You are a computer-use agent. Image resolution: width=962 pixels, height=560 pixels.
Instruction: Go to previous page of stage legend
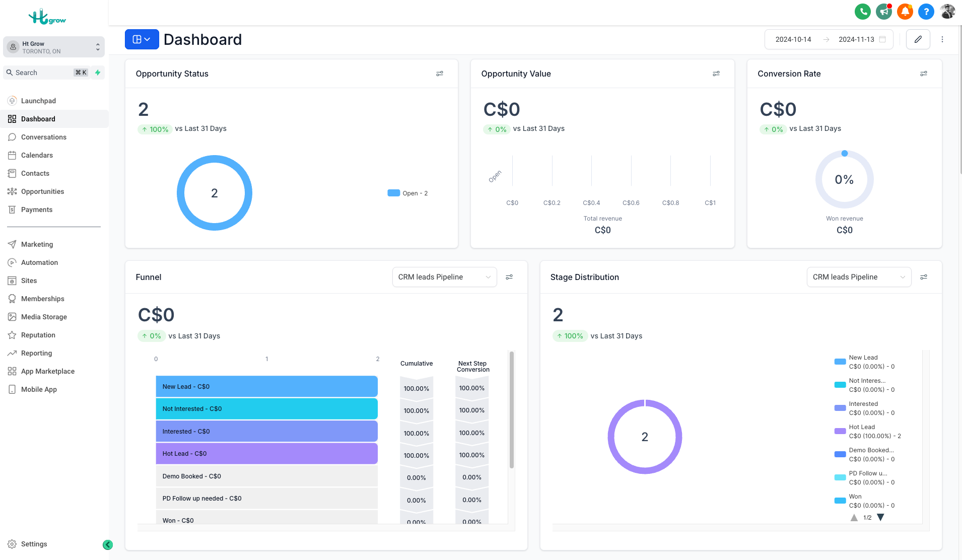[x=854, y=517]
